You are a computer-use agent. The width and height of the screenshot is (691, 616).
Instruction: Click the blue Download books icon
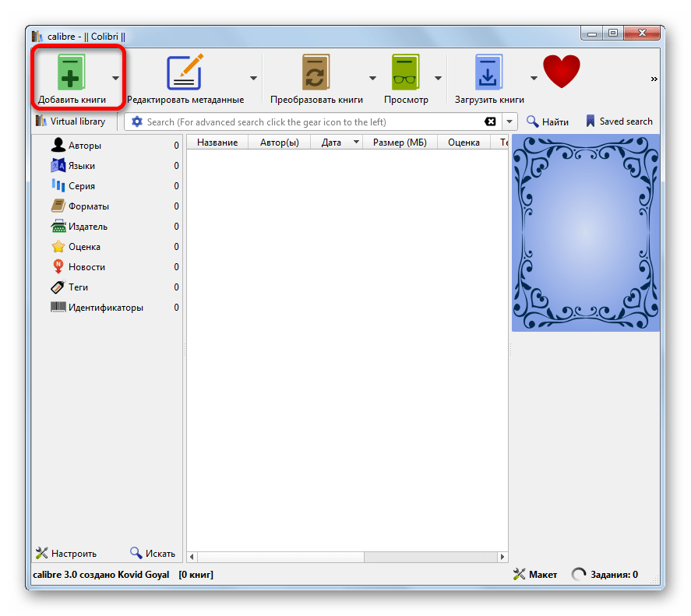tap(489, 73)
